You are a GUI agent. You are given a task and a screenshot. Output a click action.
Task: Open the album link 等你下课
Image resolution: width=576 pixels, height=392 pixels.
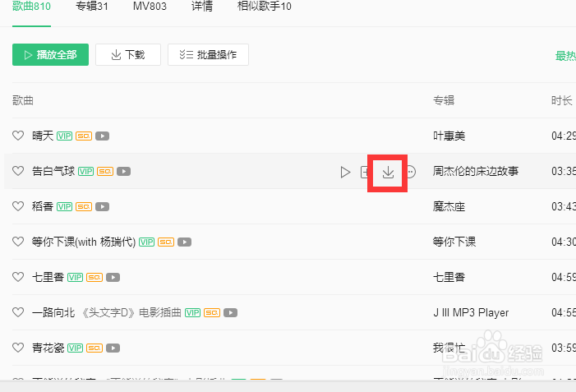pyautogui.click(x=454, y=242)
